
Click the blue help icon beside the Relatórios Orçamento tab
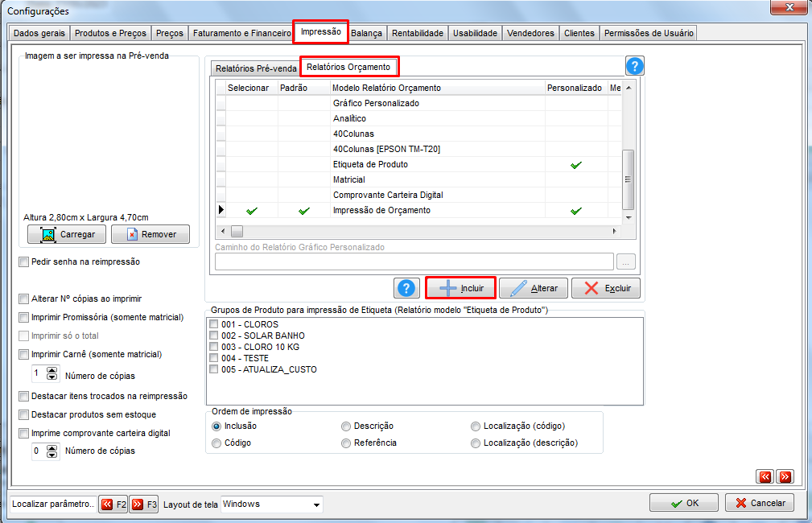click(x=634, y=66)
